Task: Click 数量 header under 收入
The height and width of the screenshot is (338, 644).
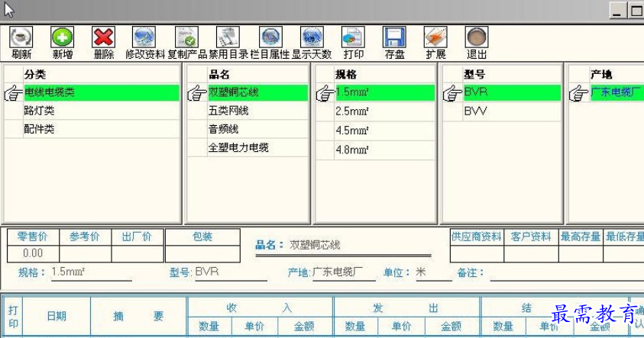Action: [x=209, y=327]
